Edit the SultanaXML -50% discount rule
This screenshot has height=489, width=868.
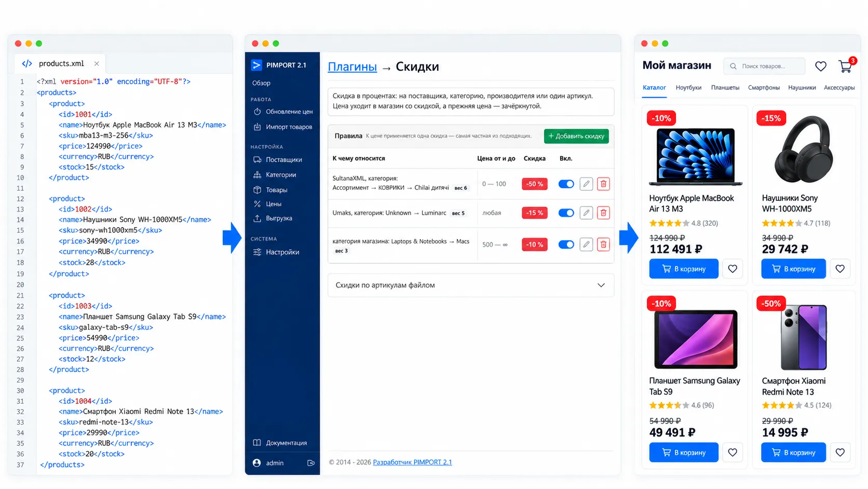[586, 184]
